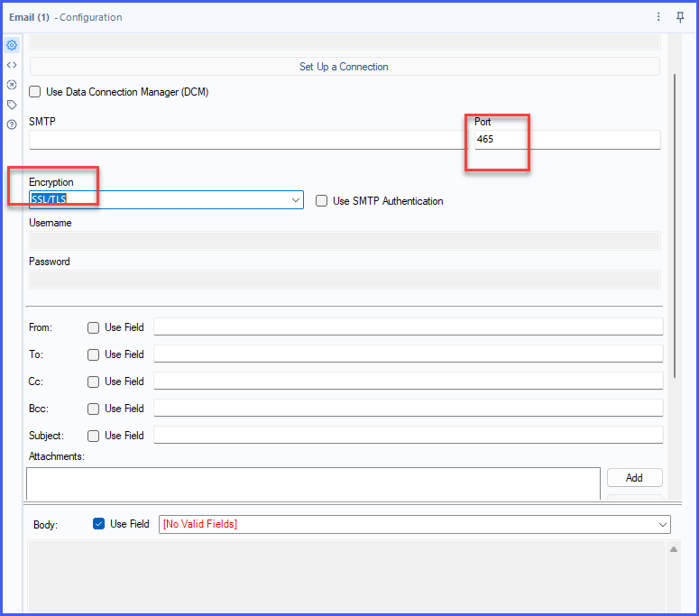Open the Help question mark icon

pos(12,124)
